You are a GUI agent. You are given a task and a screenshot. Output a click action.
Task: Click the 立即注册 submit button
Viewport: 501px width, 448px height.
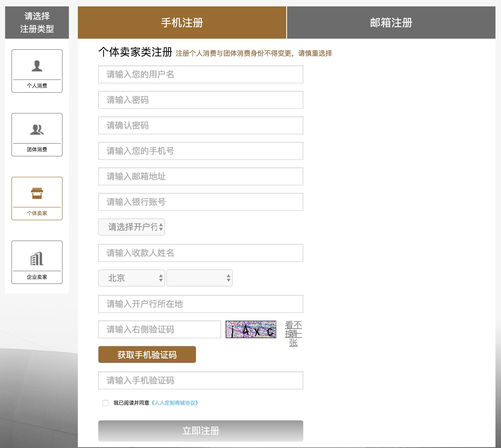[x=201, y=431]
